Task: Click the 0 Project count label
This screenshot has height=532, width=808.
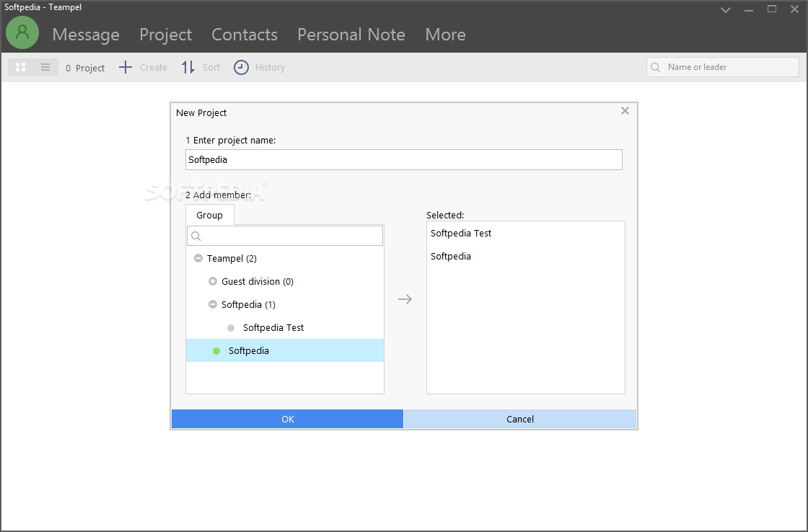Action: [85, 68]
